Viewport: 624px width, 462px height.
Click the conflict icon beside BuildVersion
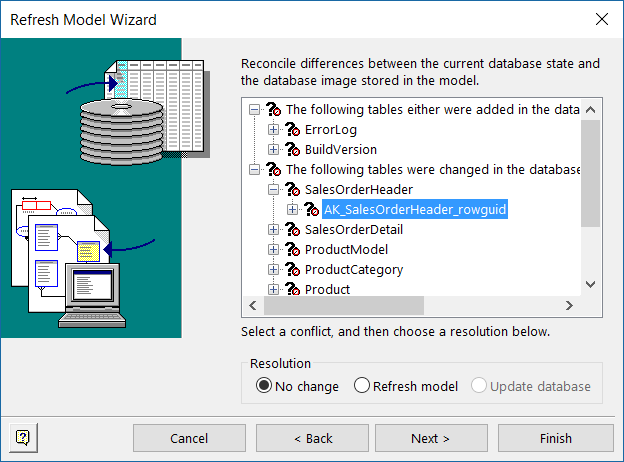[x=292, y=150]
